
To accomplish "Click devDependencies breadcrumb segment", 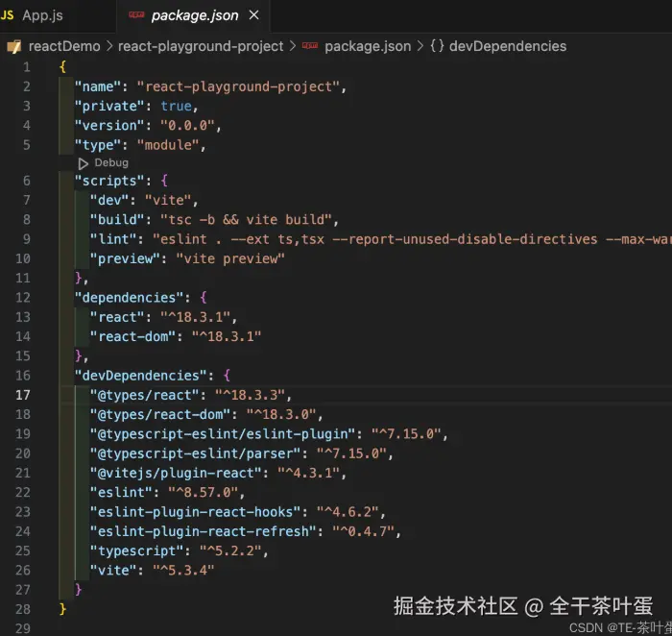I will click(x=508, y=46).
